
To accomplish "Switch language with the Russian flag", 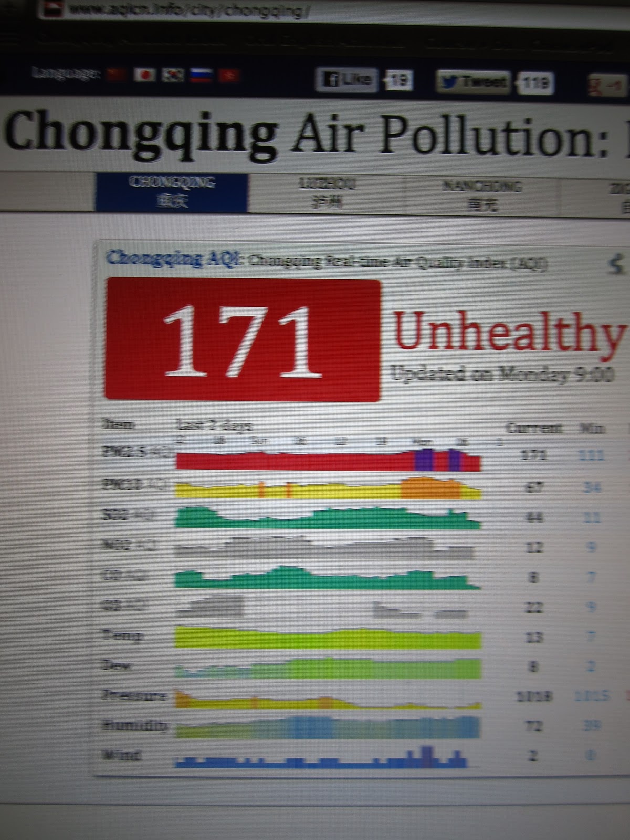I will 201,76.
